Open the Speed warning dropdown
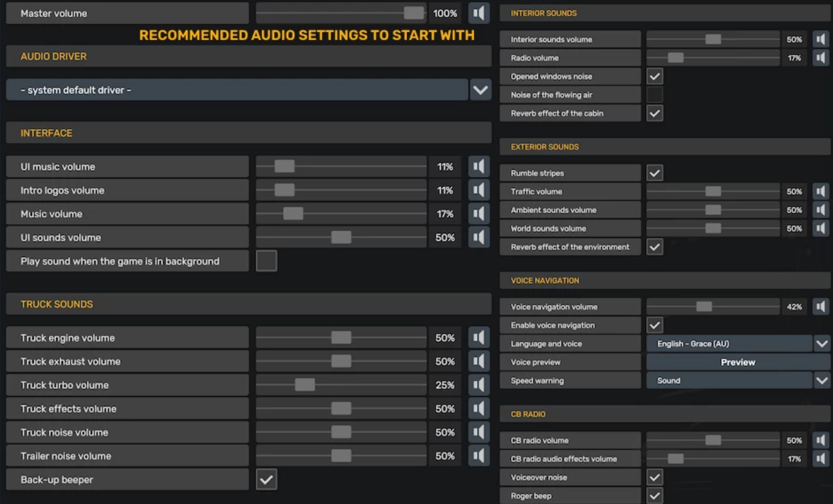This screenshot has height=504, width=833. [x=822, y=380]
